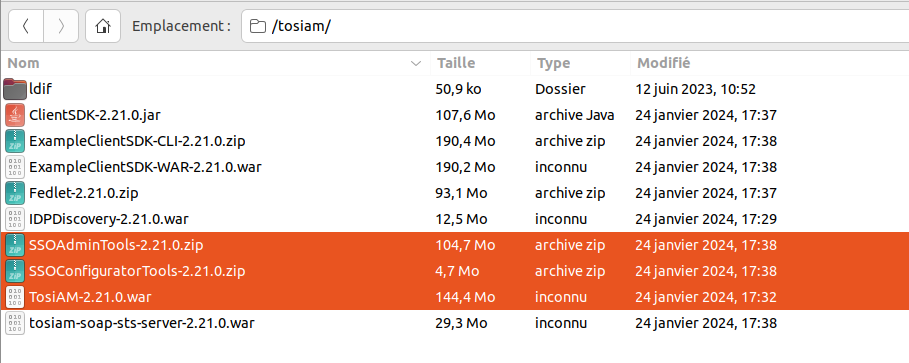This screenshot has width=909, height=363.
Task: Click the tosiam-soap-sts-server war file icon
Action: pyautogui.click(x=14, y=323)
